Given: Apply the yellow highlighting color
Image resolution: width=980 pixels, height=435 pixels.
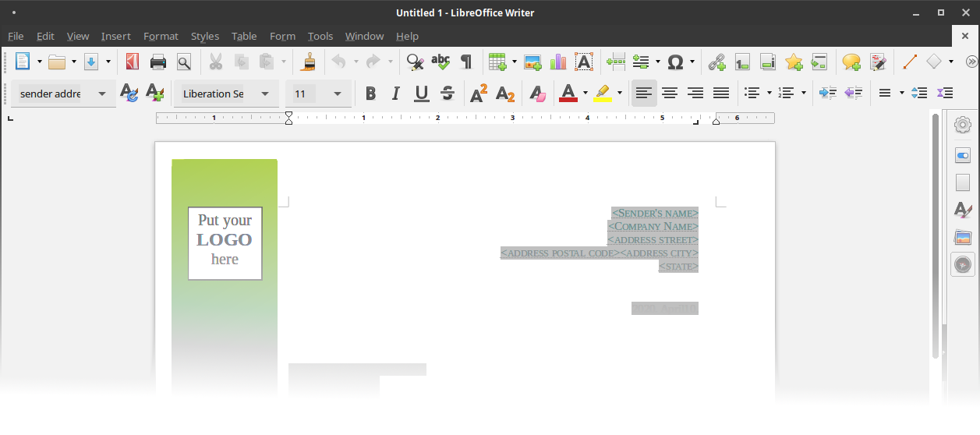Looking at the screenshot, I should (602, 94).
